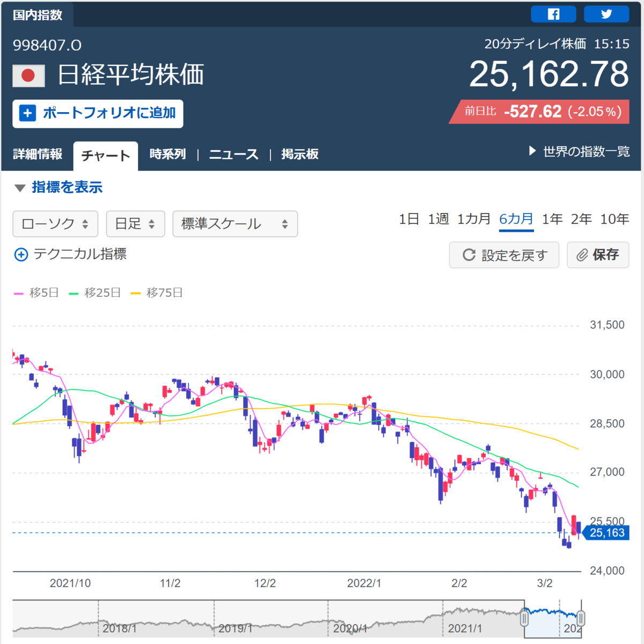The image size is (644, 644).
Task: Click the current price tag 25,163
Action: pyautogui.click(x=606, y=533)
